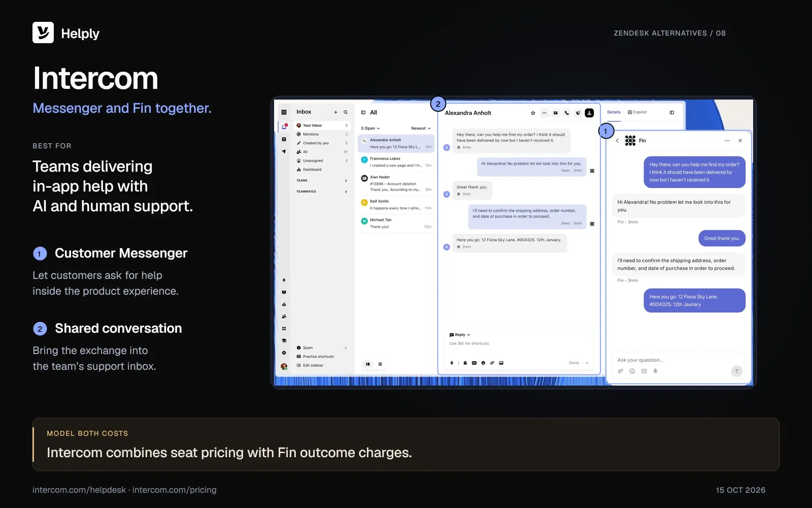This screenshot has height=508, width=812.
Task: Open the book Knowledge icon in left rail
Action: [284, 292]
